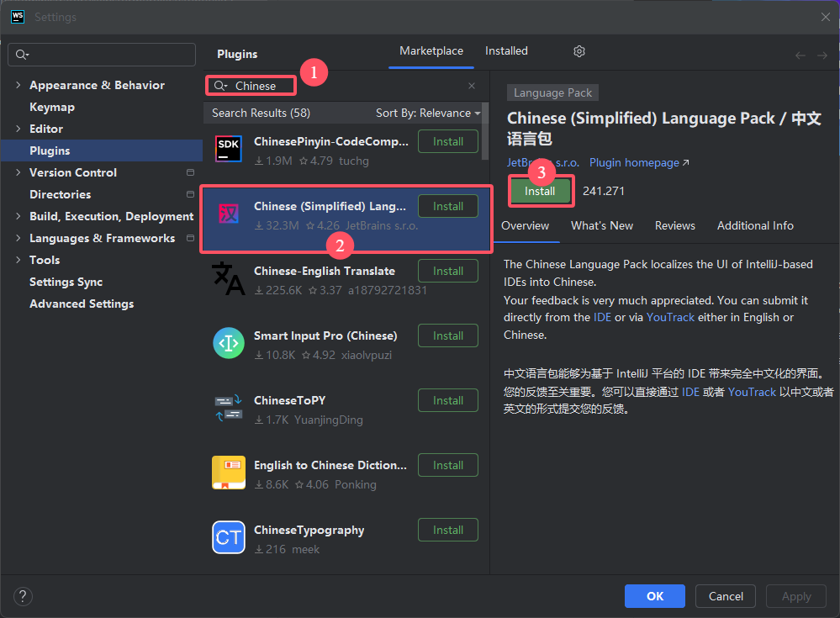Click the Directories project-level settings icon
The height and width of the screenshot is (618, 840).
(190, 194)
